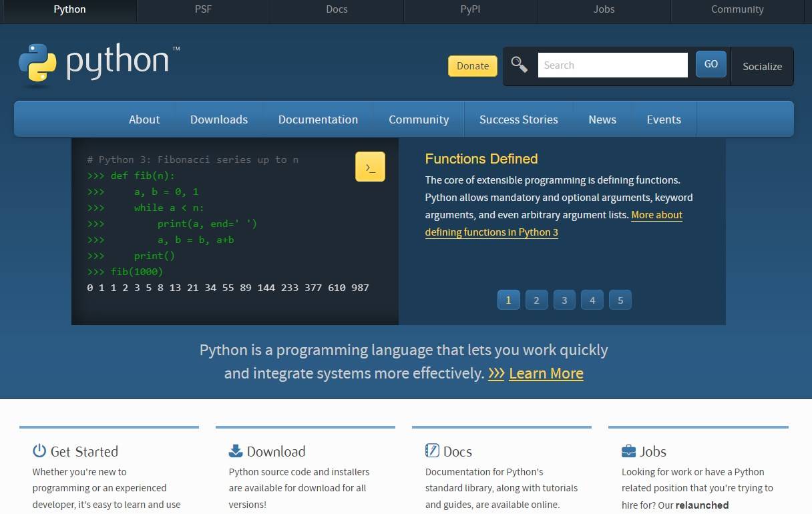This screenshot has width=812, height=514.
Task: Click the Jobs briefcase icon
Action: point(628,451)
